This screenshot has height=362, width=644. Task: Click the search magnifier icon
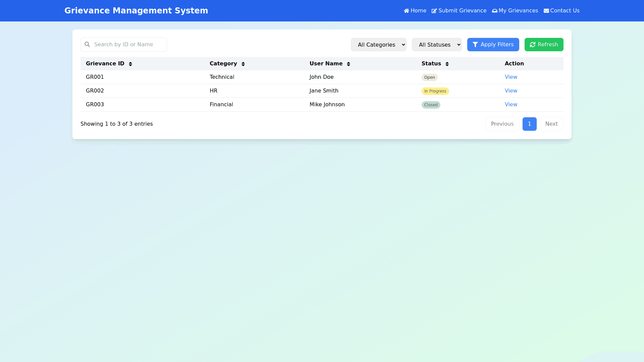(87, 44)
